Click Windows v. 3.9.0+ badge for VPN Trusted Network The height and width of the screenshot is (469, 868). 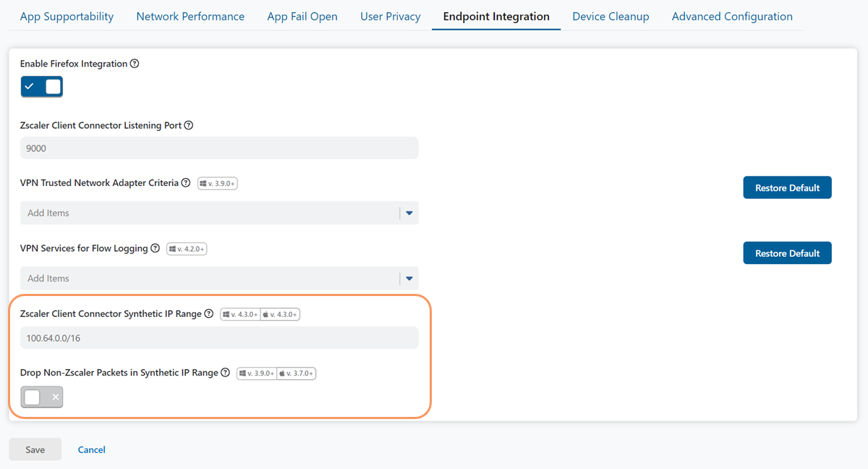(218, 184)
